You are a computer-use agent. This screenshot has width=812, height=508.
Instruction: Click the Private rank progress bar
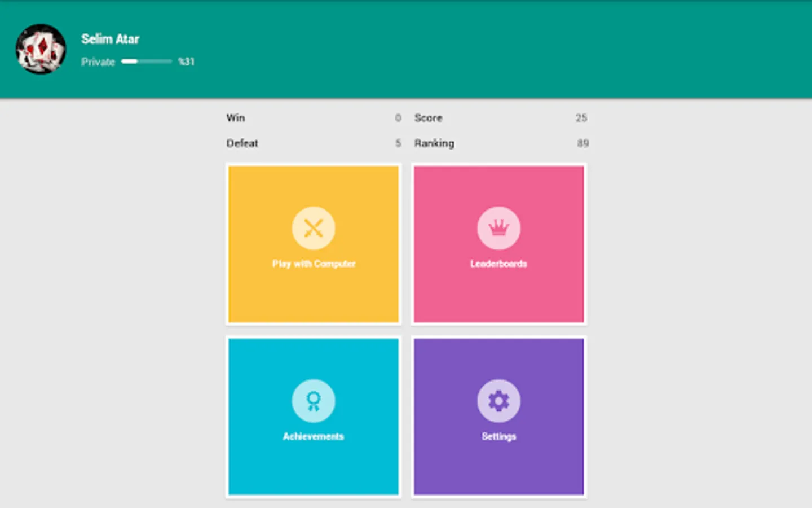tap(147, 62)
